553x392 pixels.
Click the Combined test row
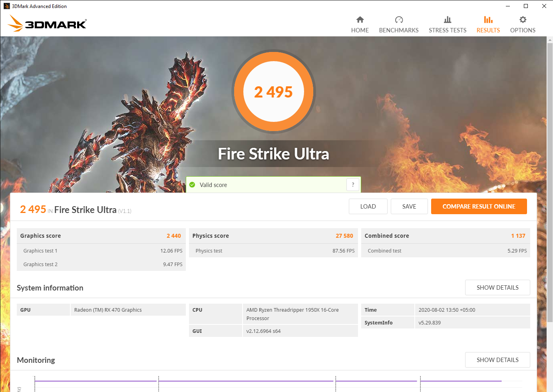(446, 251)
